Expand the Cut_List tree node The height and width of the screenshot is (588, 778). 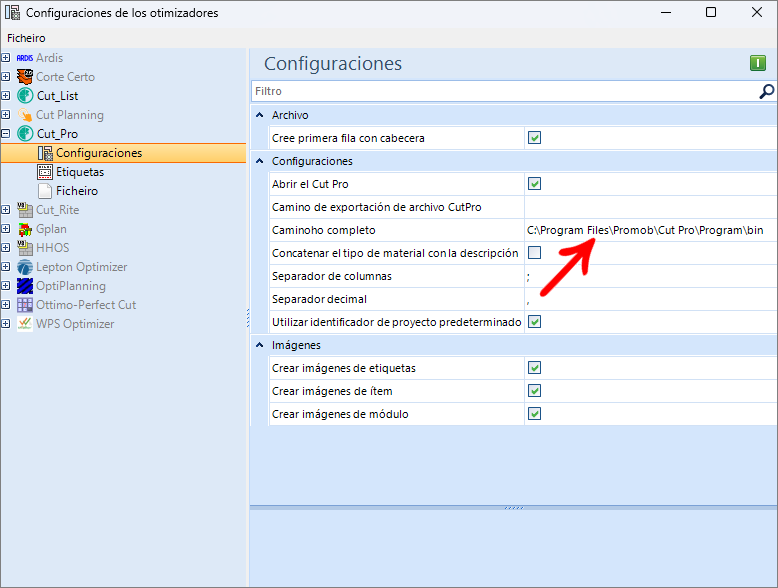[5, 95]
